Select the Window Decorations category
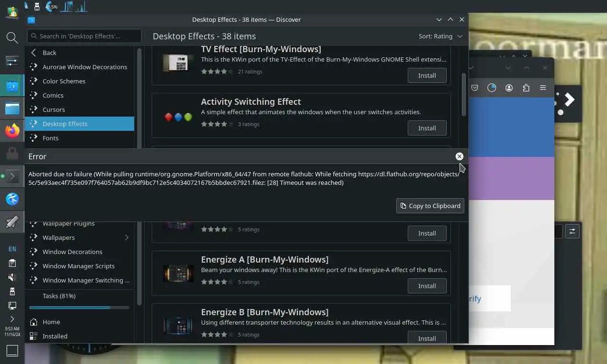The width and height of the screenshot is (607, 364). point(79,252)
